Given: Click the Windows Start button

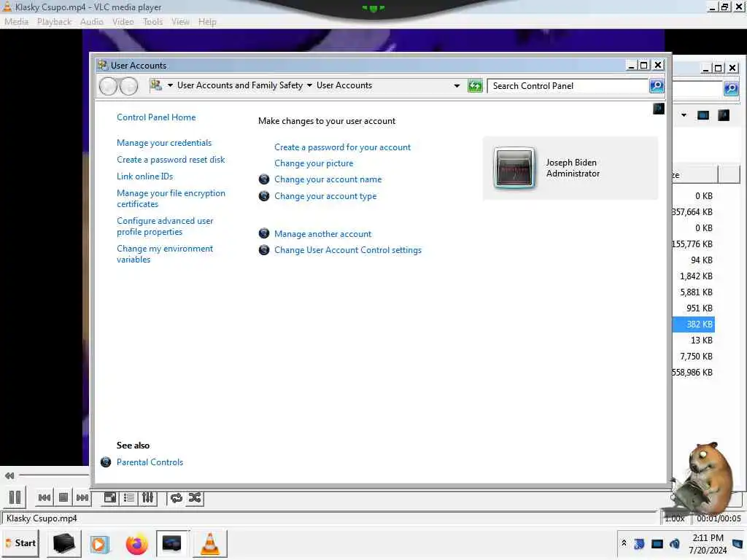Looking at the screenshot, I should point(21,543).
